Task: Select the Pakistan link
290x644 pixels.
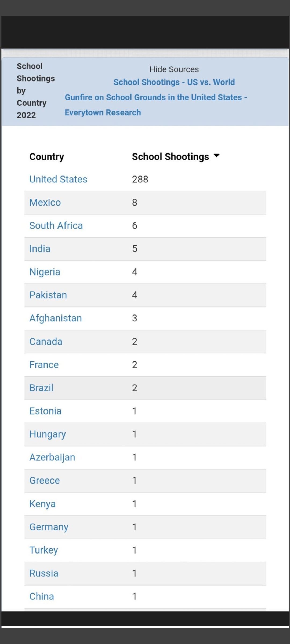Action: [x=48, y=295]
